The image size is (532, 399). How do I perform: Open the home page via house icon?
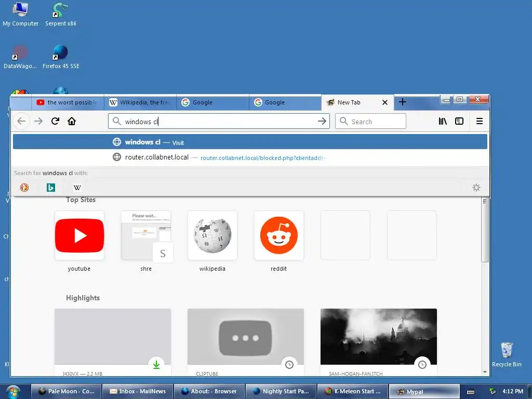[x=72, y=121]
